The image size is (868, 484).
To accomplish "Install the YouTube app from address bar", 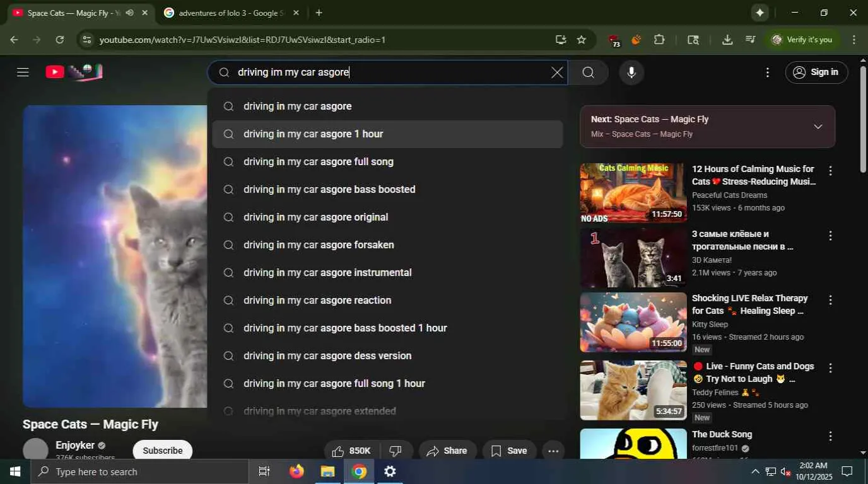I will [561, 40].
